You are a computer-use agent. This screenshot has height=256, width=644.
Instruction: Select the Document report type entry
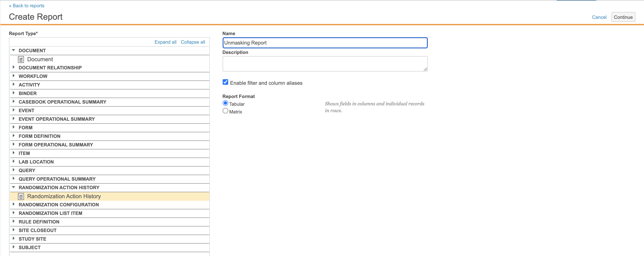[x=40, y=59]
